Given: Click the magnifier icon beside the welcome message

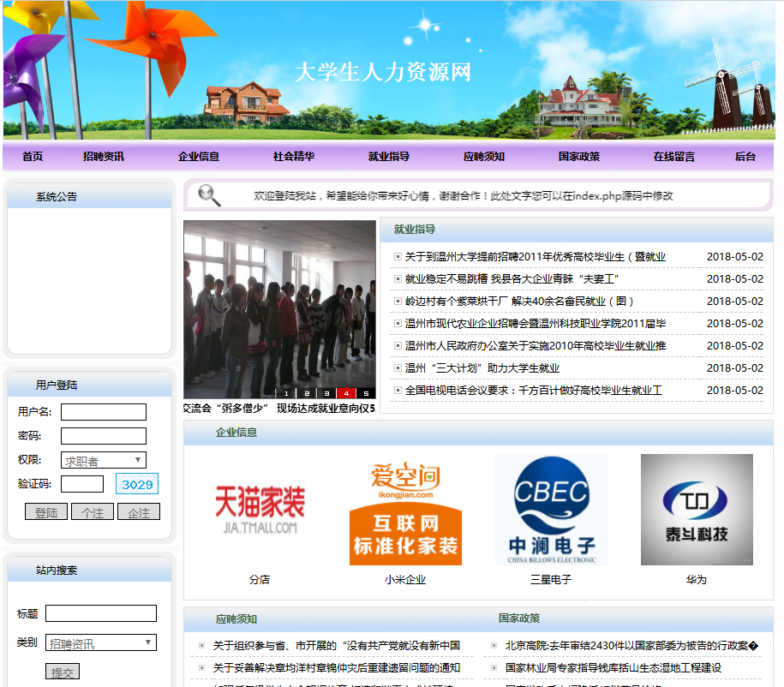Looking at the screenshot, I should (x=209, y=195).
